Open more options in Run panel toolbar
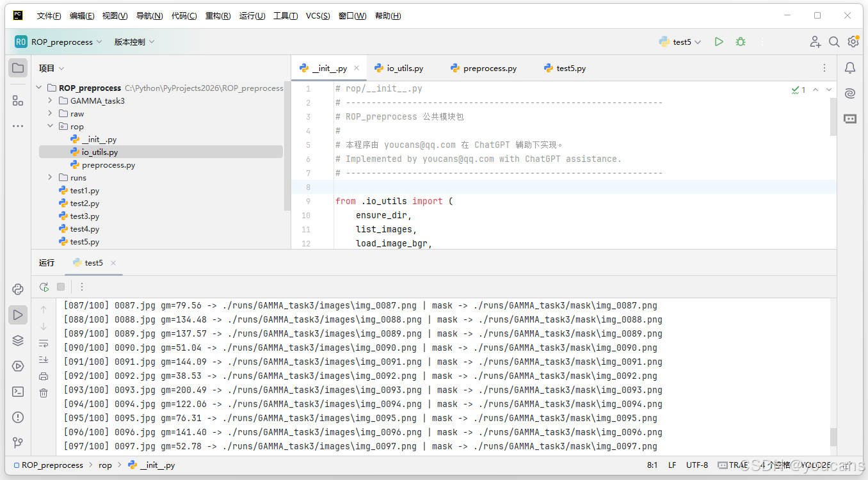The width and height of the screenshot is (868, 480). tap(82, 287)
